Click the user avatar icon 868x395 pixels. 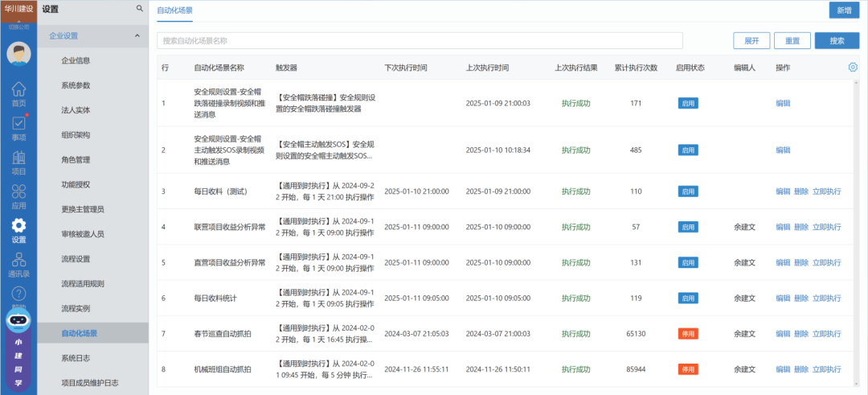click(18, 54)
